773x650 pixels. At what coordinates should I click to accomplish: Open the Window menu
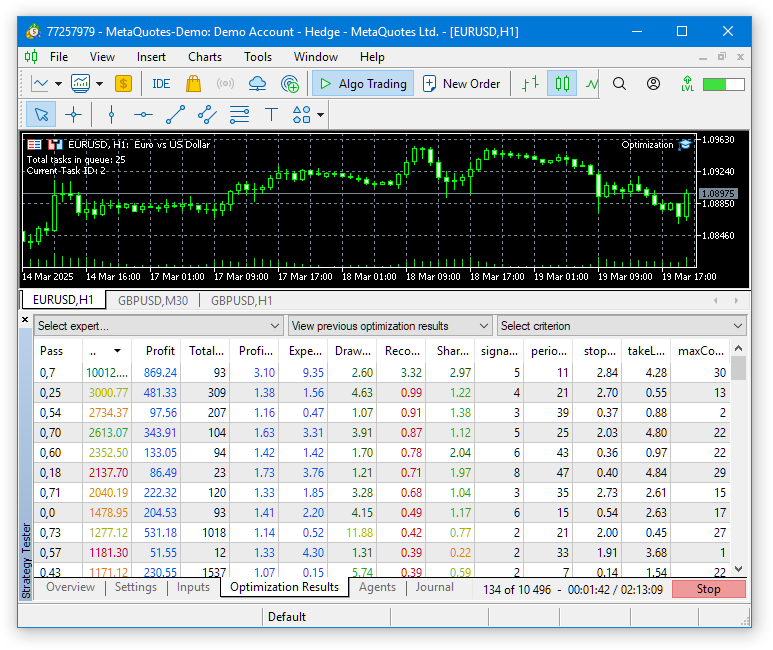click(316, 57)
